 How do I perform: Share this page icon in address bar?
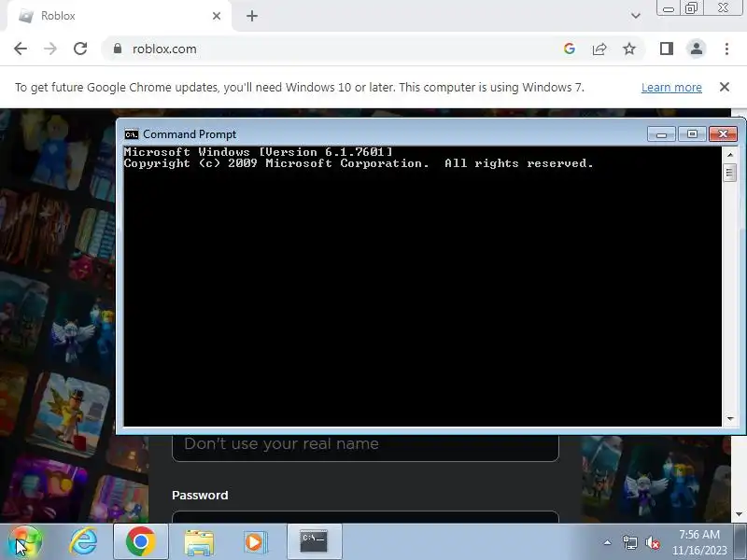(599, 49)
